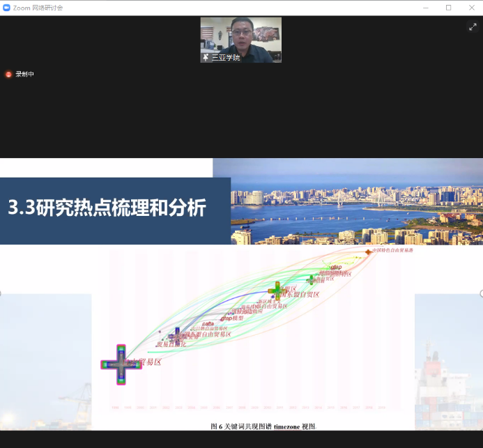Click the cafta keyword label in the chart
This screenshot has width=483, height=448.
[208, 323]
